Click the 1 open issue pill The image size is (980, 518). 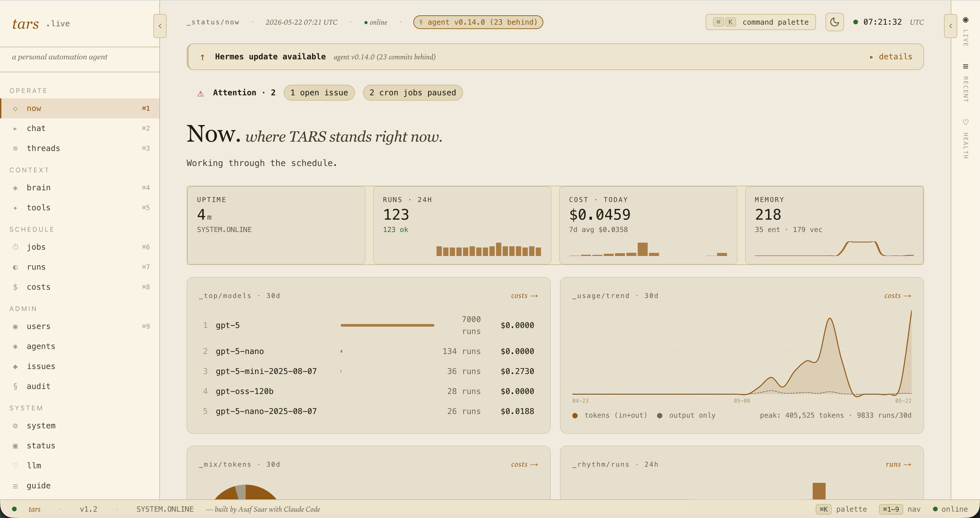(x=319, y=93)
